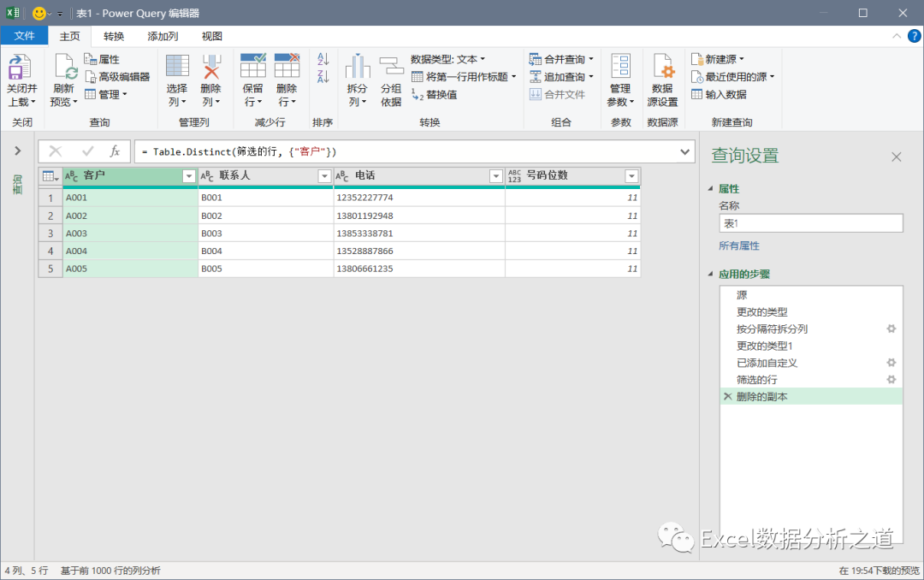Switch to the 主页 tab
Viewport: 924px width, 580px height.
(x=69, y=37)
